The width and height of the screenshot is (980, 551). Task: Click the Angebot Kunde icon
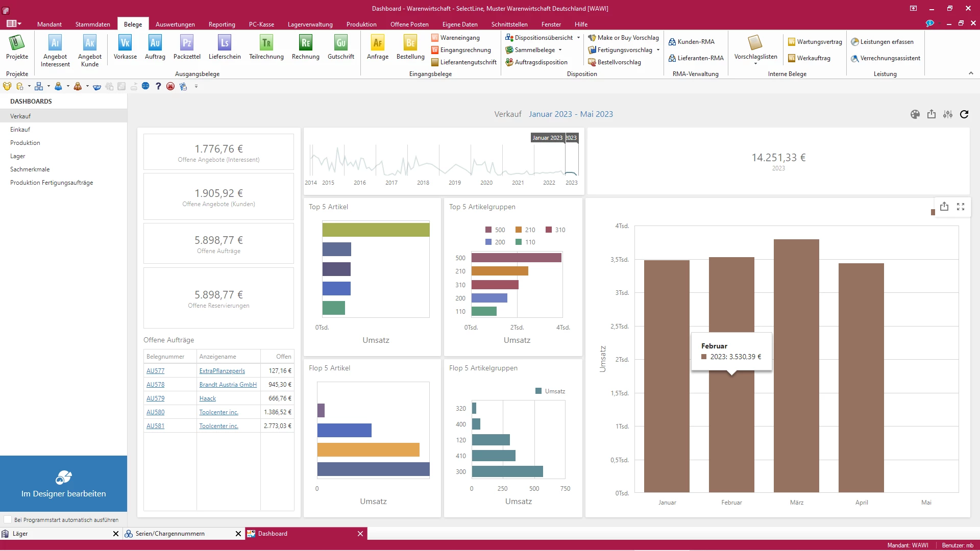[x=90, y=51]
